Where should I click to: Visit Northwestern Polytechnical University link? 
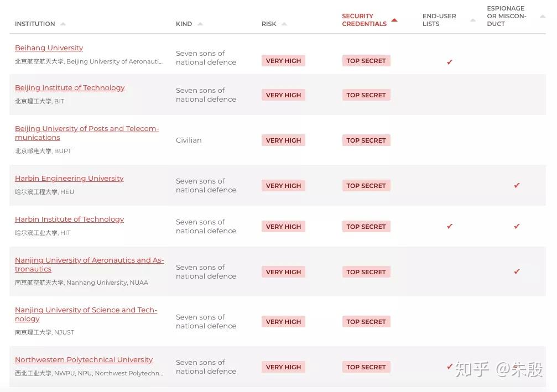click(84, 360)
